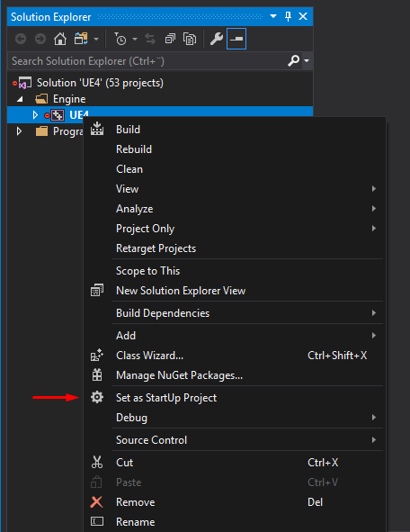Click the Pending Changes Filter clock icon
This screenshot has width=410, height=532.
pyautogui.click(x=120, y=39)
